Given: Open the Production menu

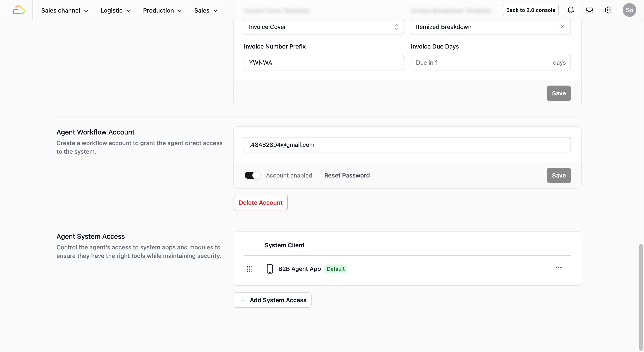Looking at the screenshot, I should pos(162,10).
